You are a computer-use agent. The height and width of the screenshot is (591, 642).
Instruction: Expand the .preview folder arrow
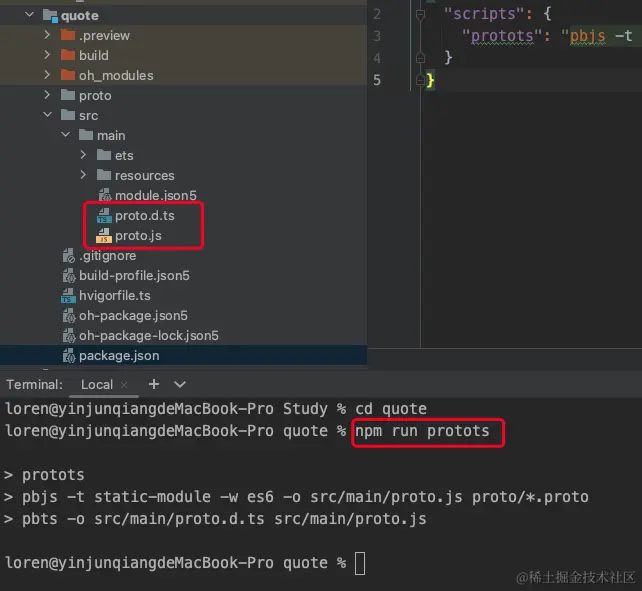point(47,35)
